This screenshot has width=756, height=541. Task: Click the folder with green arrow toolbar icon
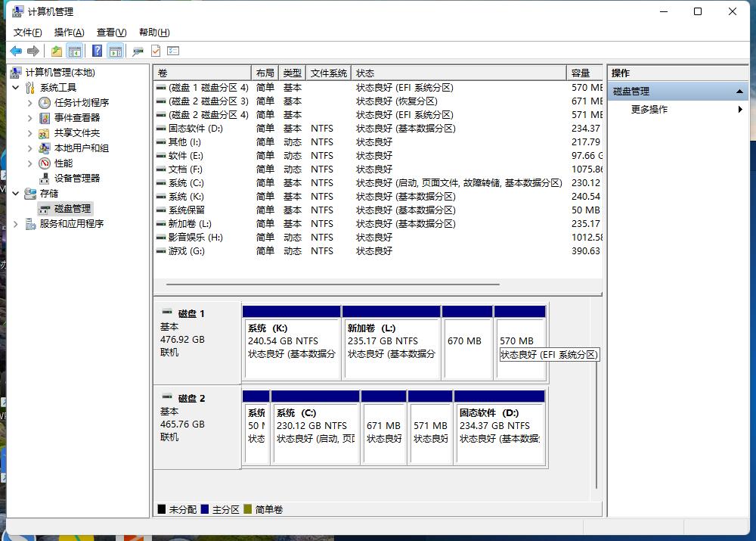(x=56, y=51)
